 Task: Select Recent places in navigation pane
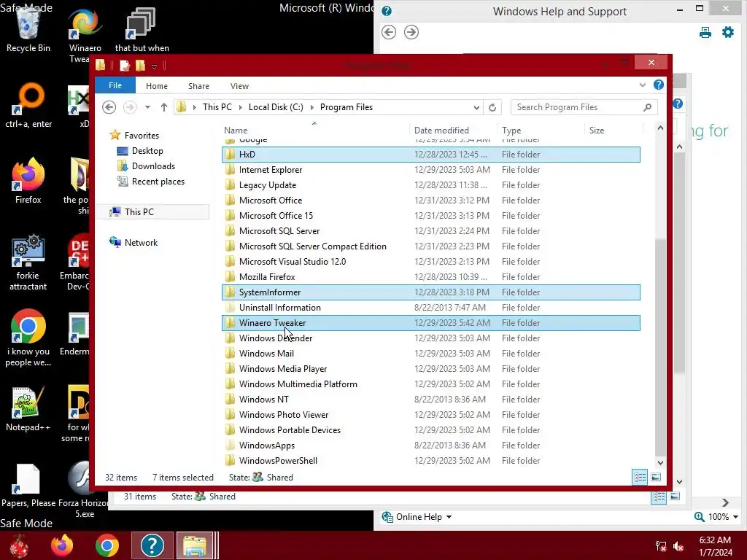(158, 182)
